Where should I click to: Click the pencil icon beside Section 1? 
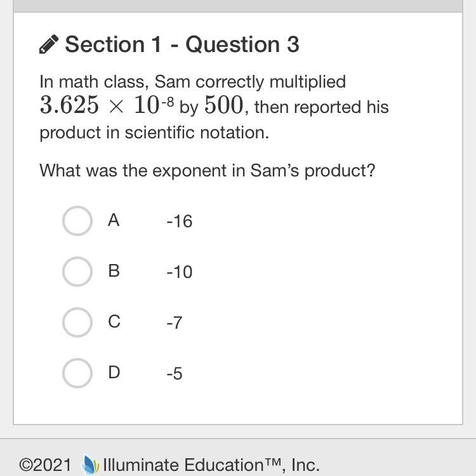[49, 45]
